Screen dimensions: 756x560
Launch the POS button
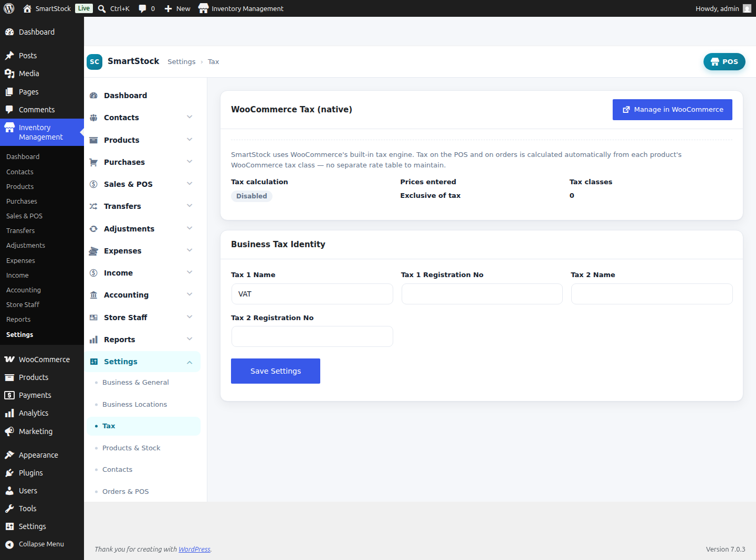pyautogui.click(x=724, y=61)
